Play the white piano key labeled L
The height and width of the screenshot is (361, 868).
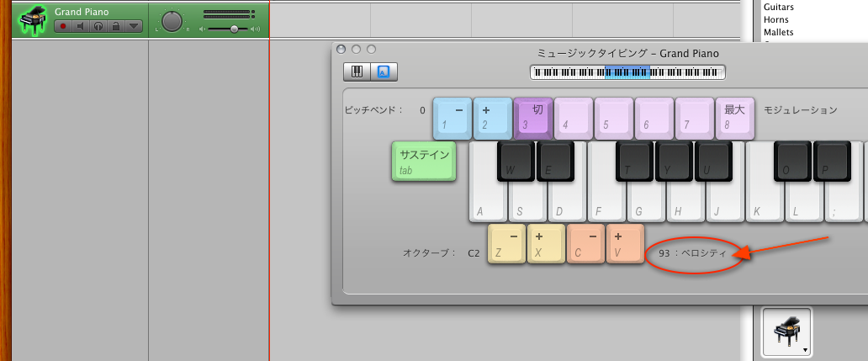pos(804,202)
